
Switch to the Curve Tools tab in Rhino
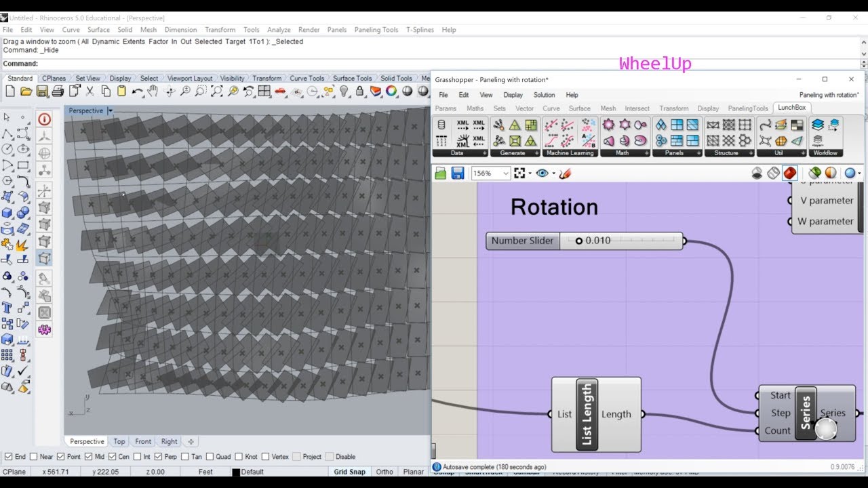coord(307,79)
